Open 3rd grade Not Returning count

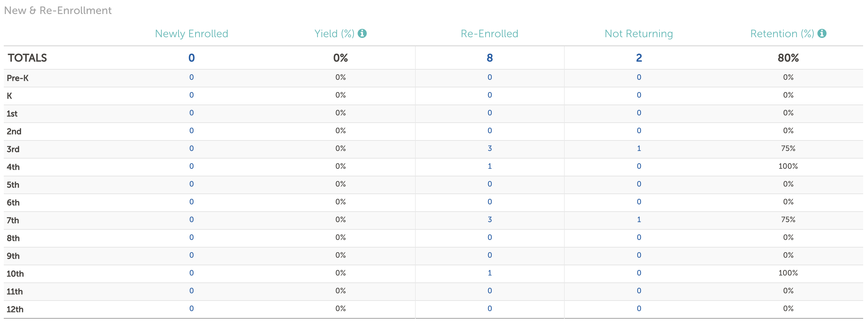click(x=639, y=148)
